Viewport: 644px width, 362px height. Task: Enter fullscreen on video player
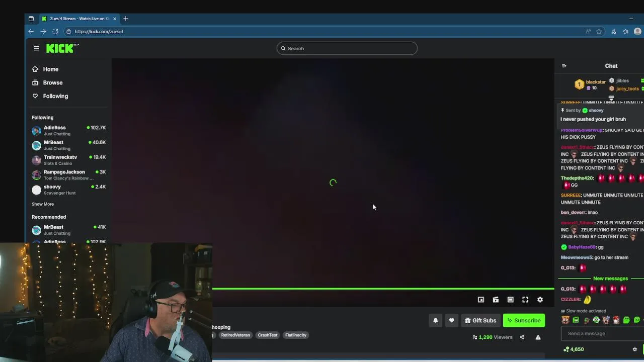click(525, 300)
